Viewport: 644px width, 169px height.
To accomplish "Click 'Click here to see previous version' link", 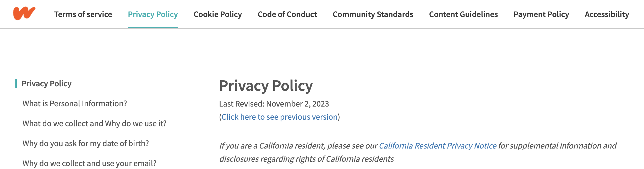I will point(280,117).
